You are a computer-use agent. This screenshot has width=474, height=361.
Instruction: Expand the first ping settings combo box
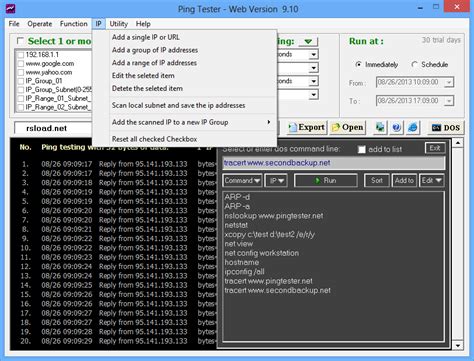pos(313,54)
